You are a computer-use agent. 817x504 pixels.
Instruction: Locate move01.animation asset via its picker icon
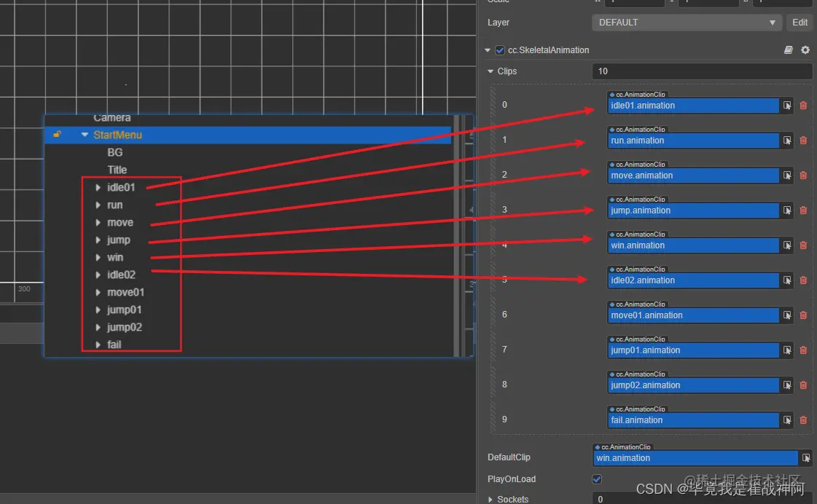click(x=787, y=315)
